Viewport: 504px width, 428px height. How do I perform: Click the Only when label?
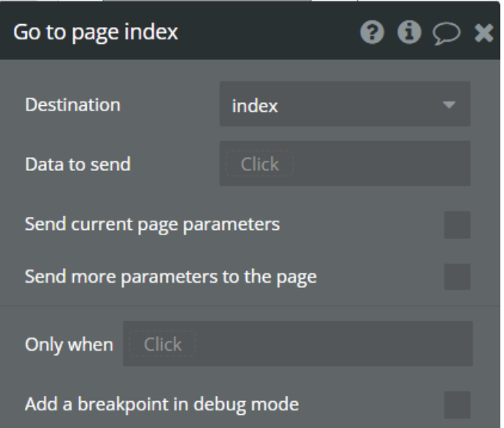click(69, 344)
